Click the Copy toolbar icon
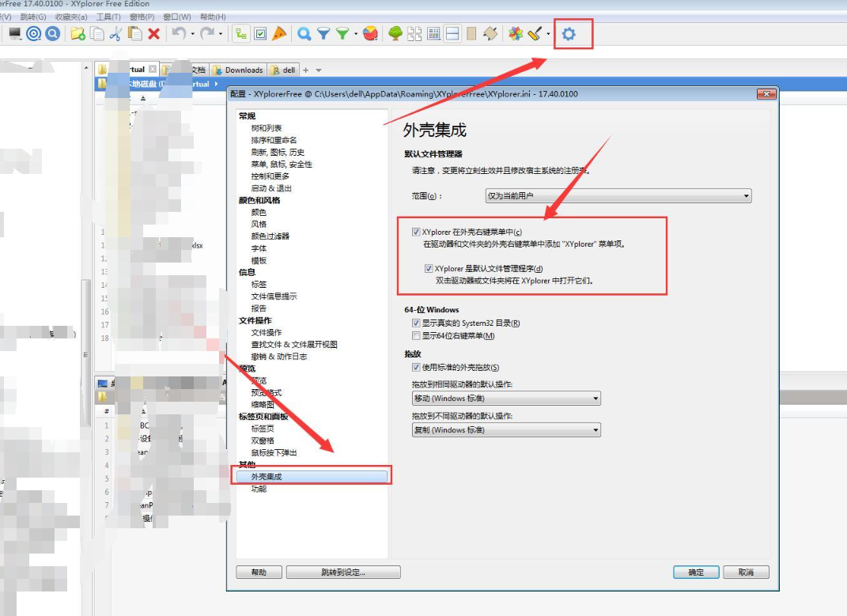 click(97, 34)
